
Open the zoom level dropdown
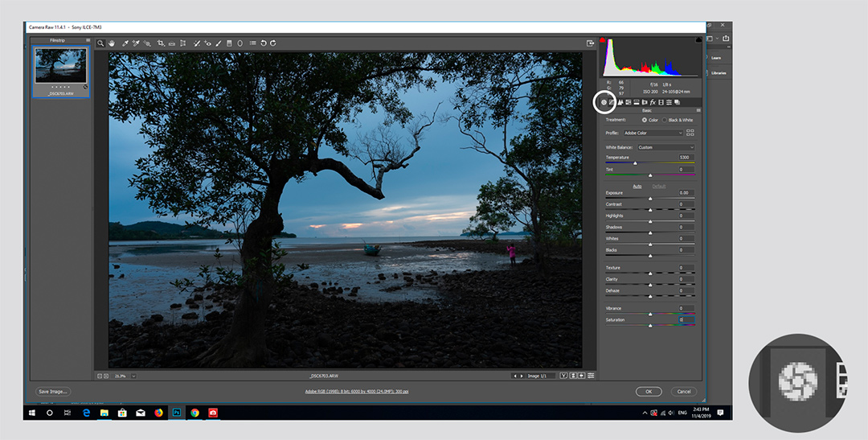click(x=133, y=376)
